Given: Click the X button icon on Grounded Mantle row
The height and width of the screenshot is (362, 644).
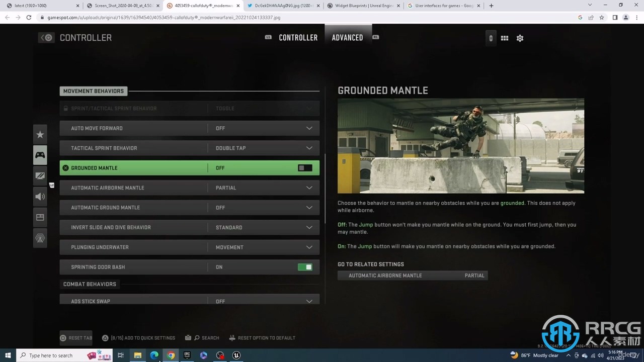Looking at the screenshot, I should [x=65, y=168].
